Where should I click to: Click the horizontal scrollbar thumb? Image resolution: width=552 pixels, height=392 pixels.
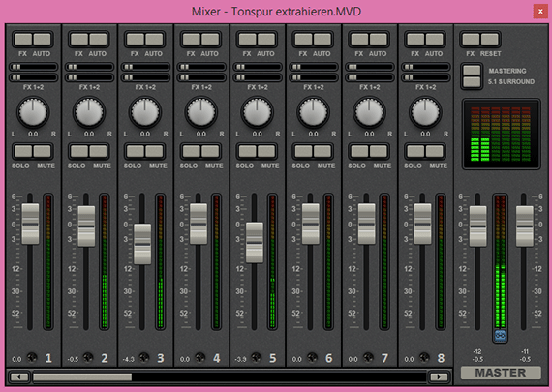82,377
